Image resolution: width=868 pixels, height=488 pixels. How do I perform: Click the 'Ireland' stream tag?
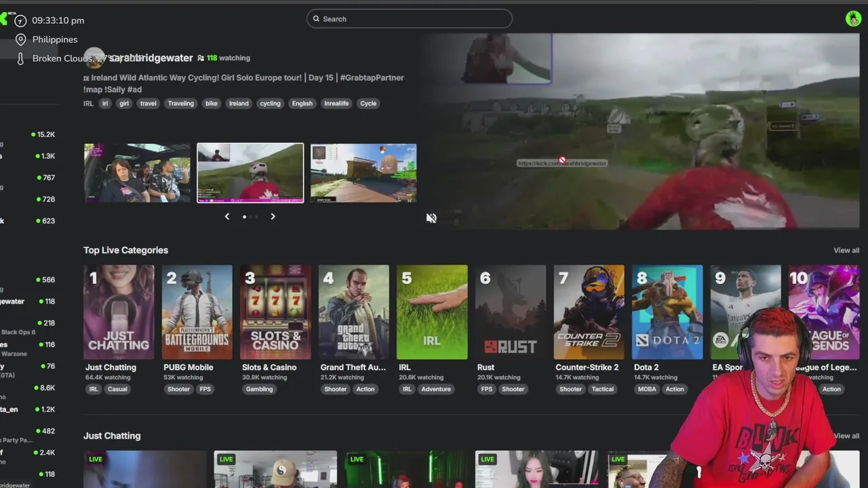(x=239, y=104)
